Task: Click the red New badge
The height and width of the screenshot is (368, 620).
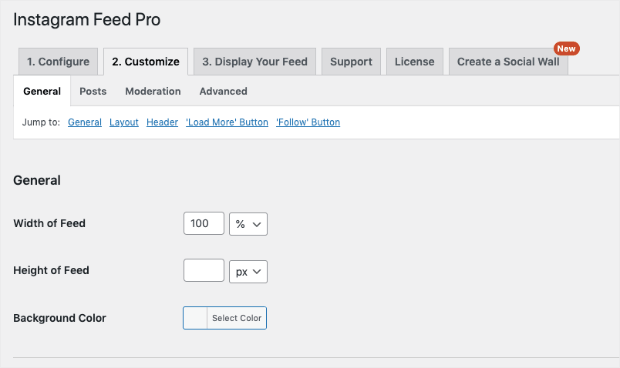Action: tap(566, 49)
